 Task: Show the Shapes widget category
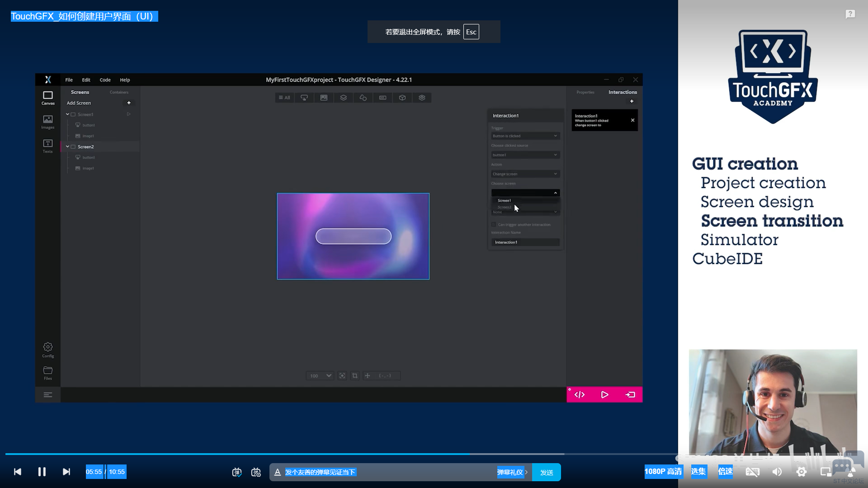pyautogui.click(x=363, y=98)
